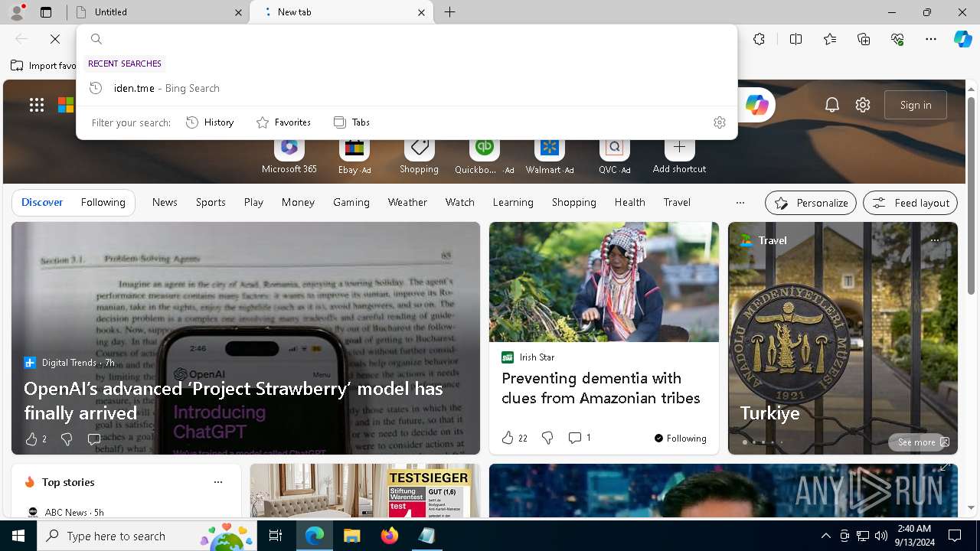Open Feed layout options

[910, 203]
